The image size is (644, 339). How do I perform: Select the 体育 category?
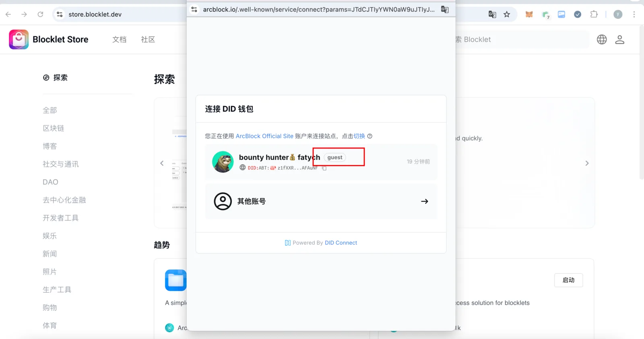50,325
